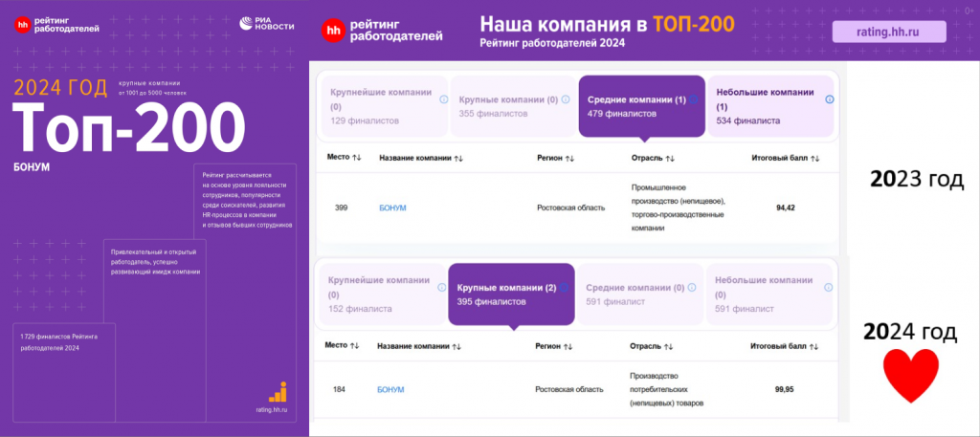Click Ростовская область in the rank 399 row
The width and height of the screenshot is (980, 437).
[x=570, y=208]
